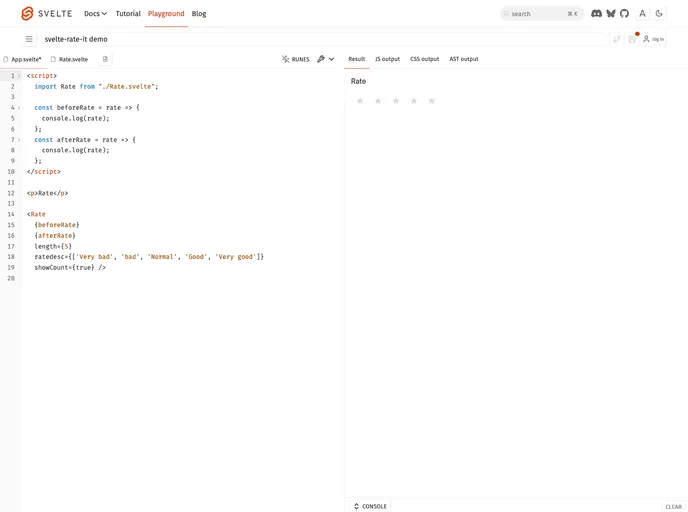Screen dimensions: 688x512
Task: Open the Playground nav item
Action: [166, 14]
